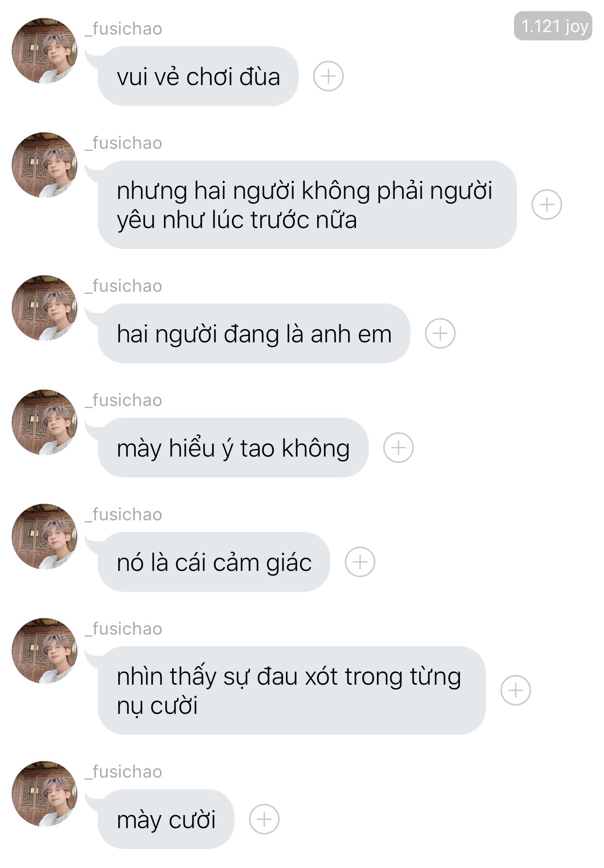This screenshot has height=868, width=604.
Task: Select the "vui vẻ chơi đùa" message bubble
Action: [198, 76]
